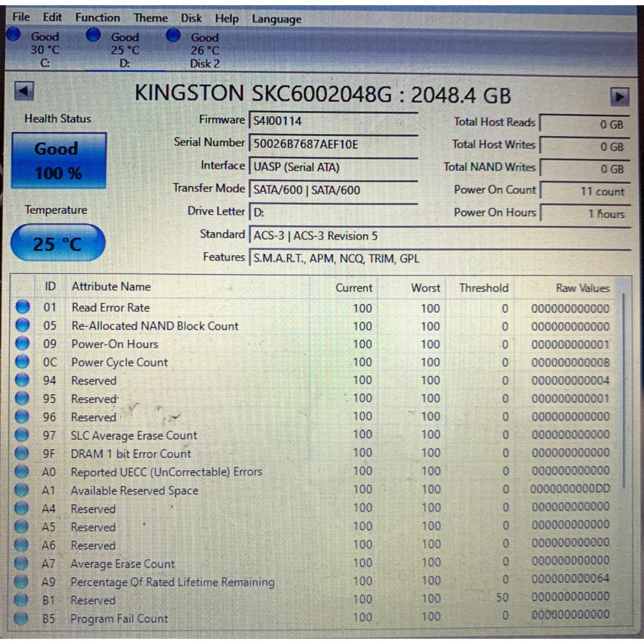Click the status icon for Power-On Hours

(x=22, y=343)
